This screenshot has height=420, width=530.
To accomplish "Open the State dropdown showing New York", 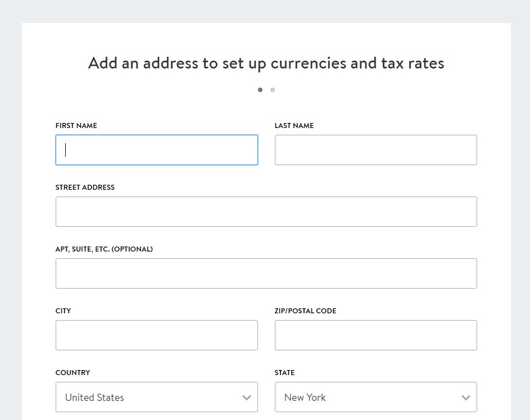I will tap(376, 397).
